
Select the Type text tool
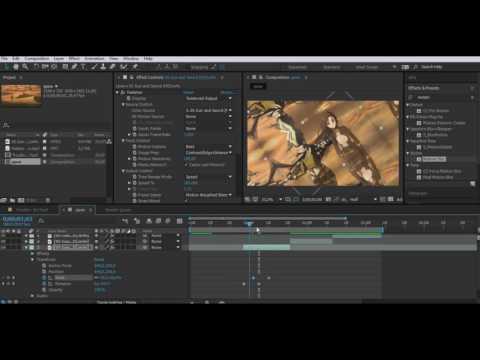(83, 67)
